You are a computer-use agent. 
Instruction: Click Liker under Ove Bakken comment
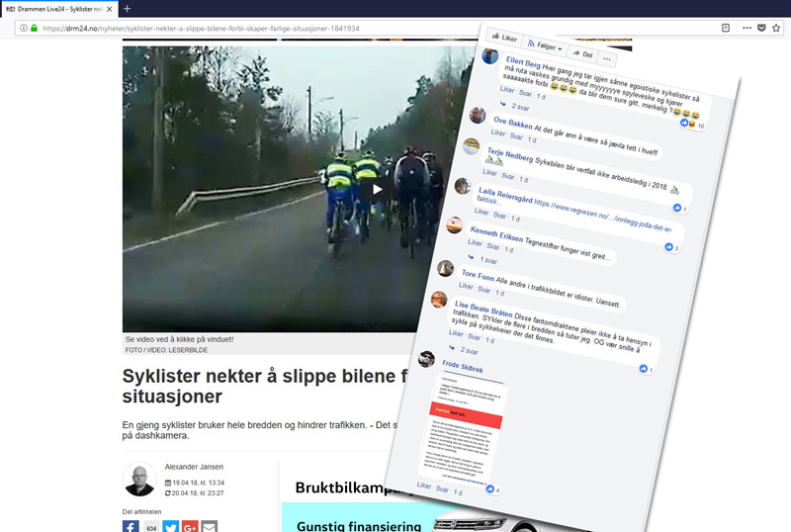click(498, 133)
